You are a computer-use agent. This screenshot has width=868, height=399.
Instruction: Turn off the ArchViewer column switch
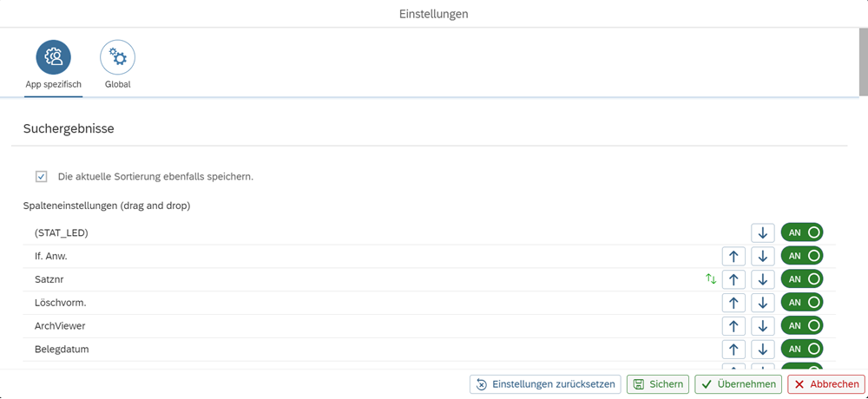click(x=802, y=326)
